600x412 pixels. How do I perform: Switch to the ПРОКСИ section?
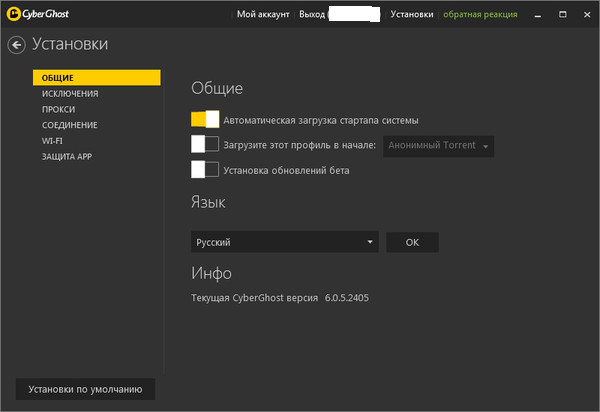58,109
